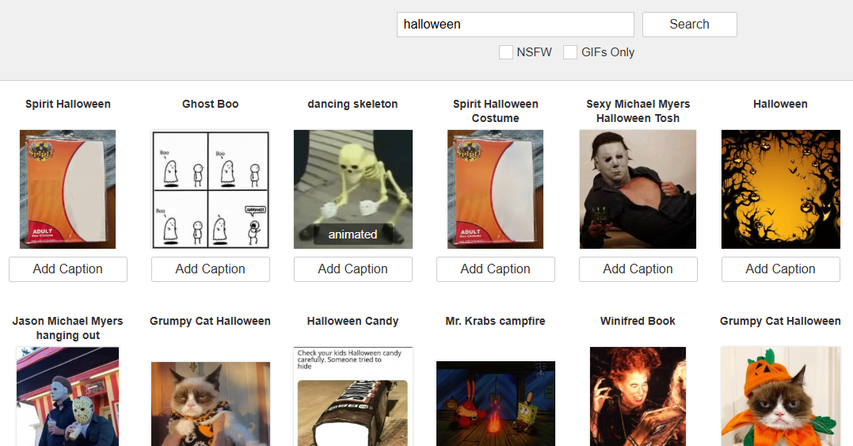Open Jason Michael Myers hanging out title
The width and height of the screenshot is (853, 446).
click(68, 328)
